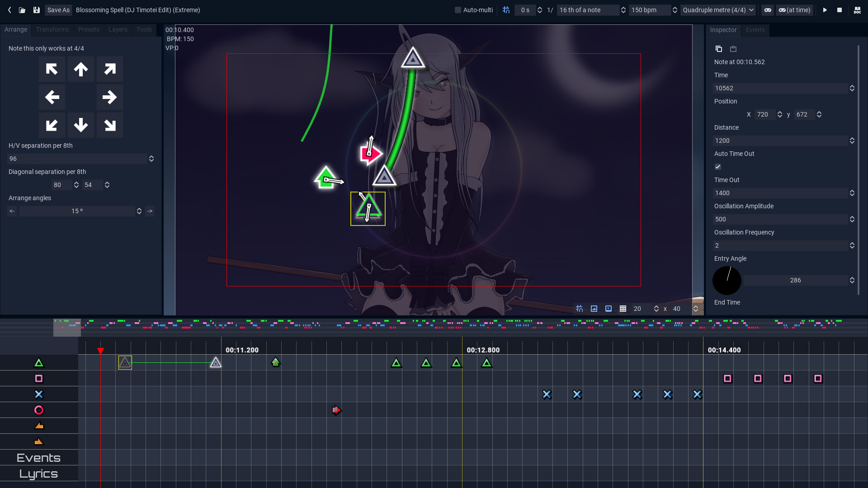The width and height of the screenshot is (868, 488).
Task: Click Position X field 720
Action: point(765,114)
